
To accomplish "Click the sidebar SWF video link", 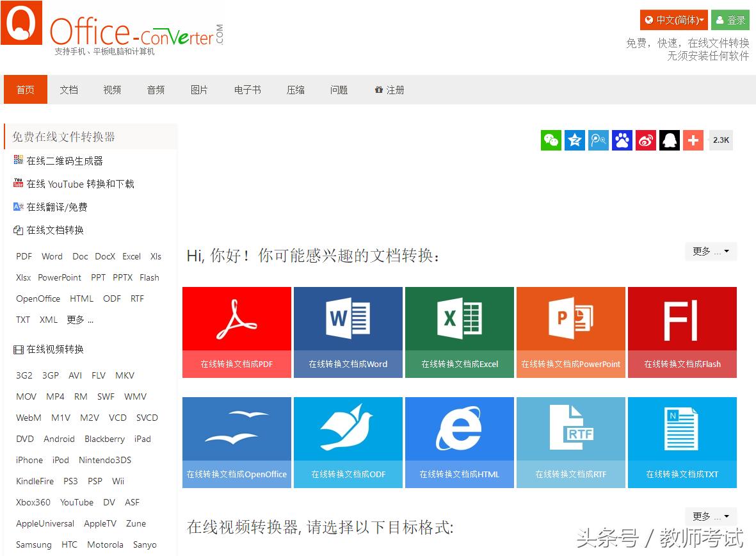I will 106,397.
